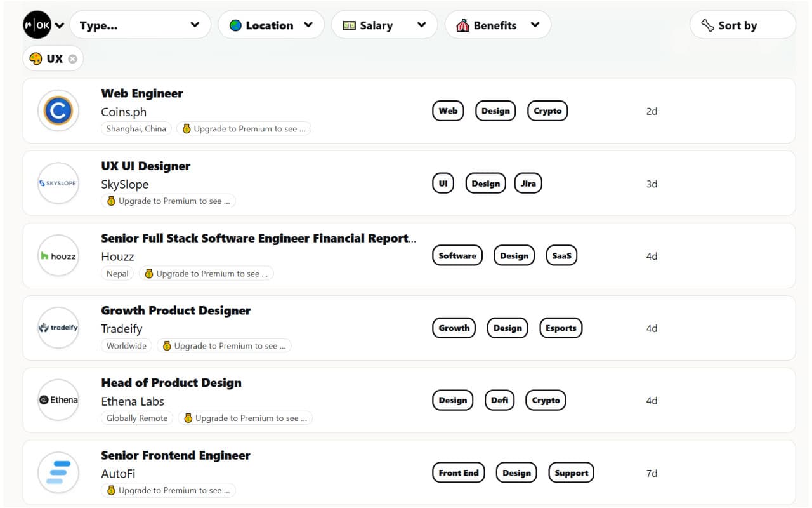Viewport: 812px width, 508px height.
Task: Click the SkySlope company logo
Action: point(58,184)
